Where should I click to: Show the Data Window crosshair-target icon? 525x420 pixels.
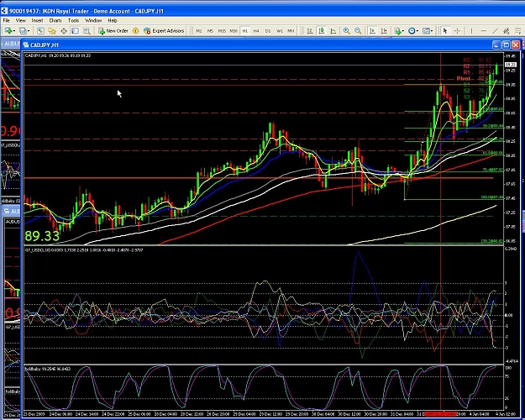[64, 31]
